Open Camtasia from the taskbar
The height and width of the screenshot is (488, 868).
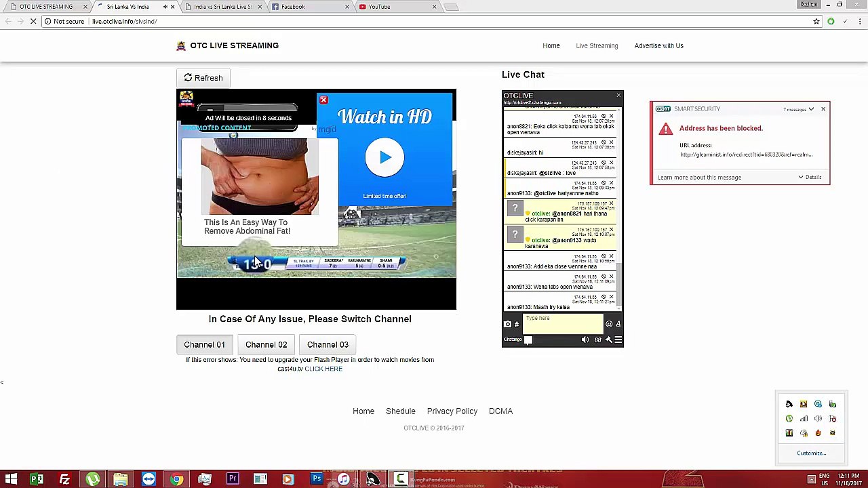tap(400, 480)
